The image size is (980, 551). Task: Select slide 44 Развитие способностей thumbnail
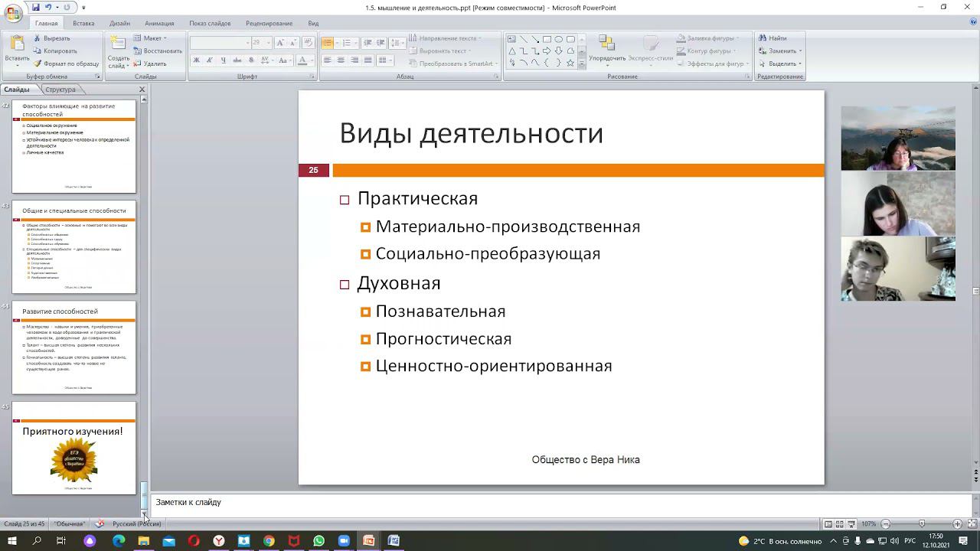pyautogui.click(x=73, y=347)
